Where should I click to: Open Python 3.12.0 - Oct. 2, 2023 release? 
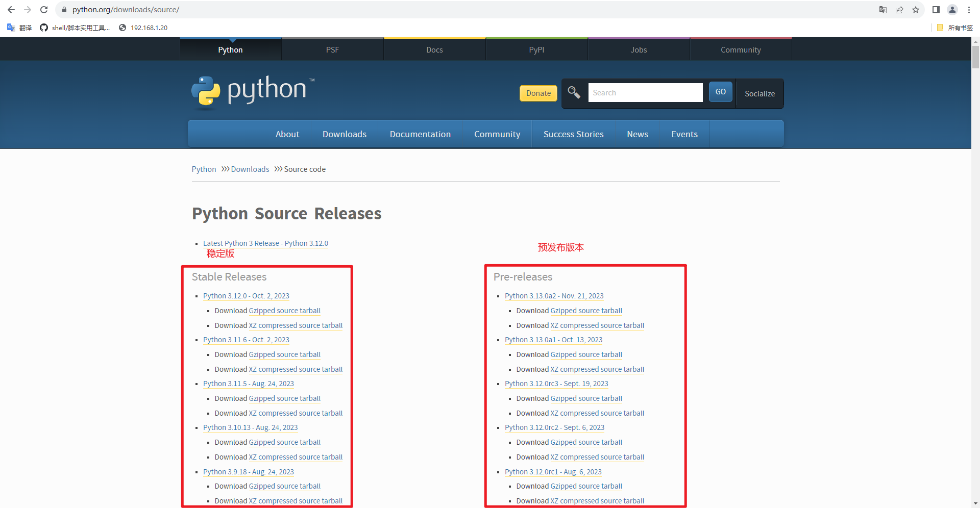point(246,296)
